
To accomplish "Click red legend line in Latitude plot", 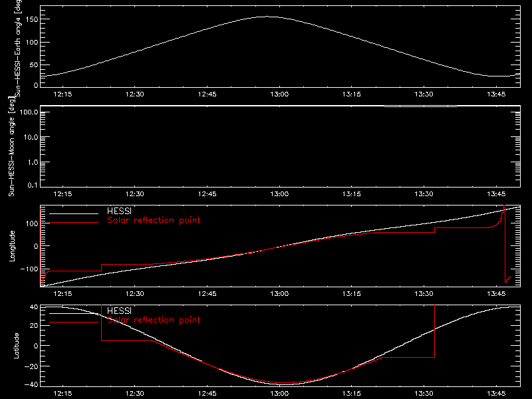I will [74, 323].
